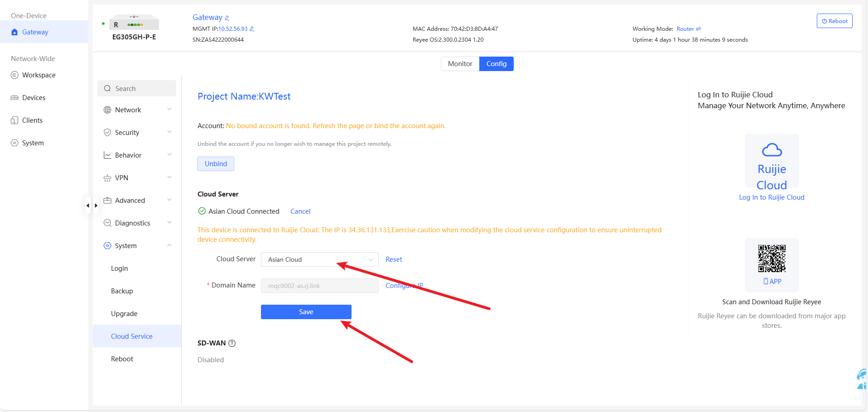Screen dimensions: 868x412
Task: Select Gateway in the One-Device sidebar
Action: tap(44, 32)
